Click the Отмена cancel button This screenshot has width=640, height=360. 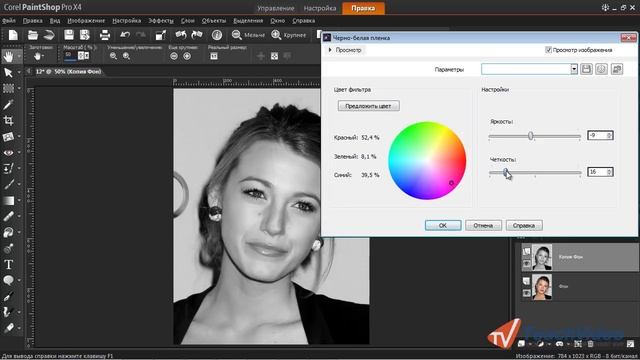(483, 225)
